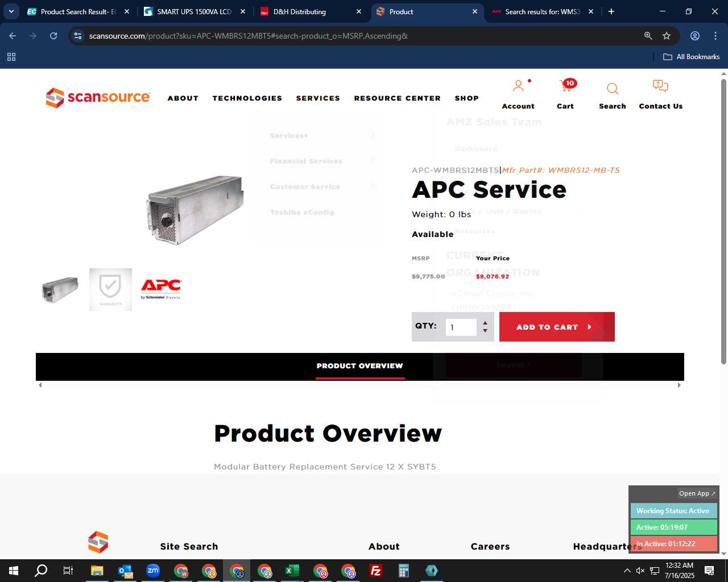728x582 pixels.
Task: Select the PRODUCT OVERVIEW tab
Action: click(360, 366)
